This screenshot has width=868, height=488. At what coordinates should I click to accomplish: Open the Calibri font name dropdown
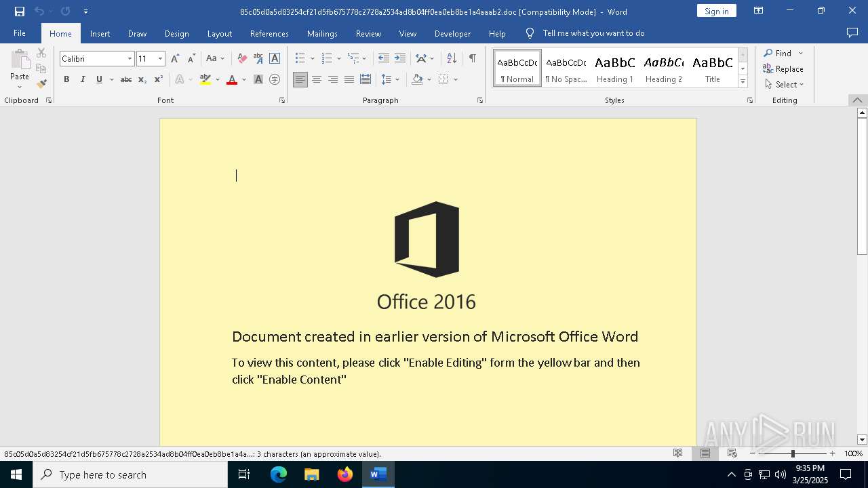(130, 59)
